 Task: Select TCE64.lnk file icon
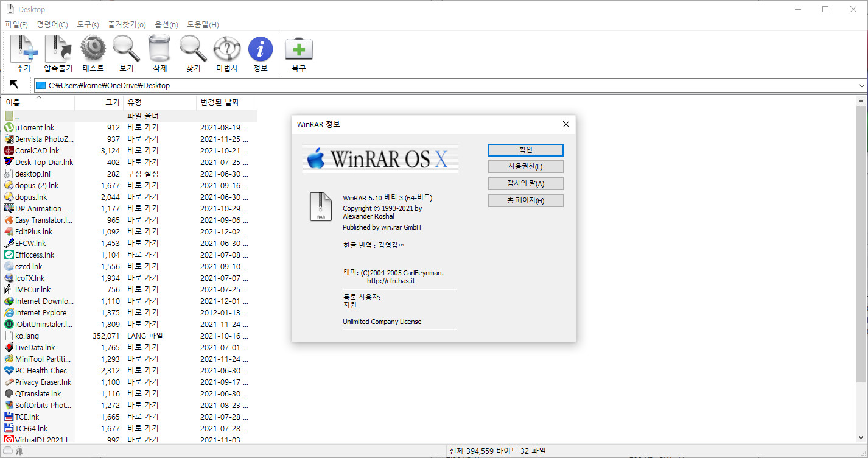(9, 428)
